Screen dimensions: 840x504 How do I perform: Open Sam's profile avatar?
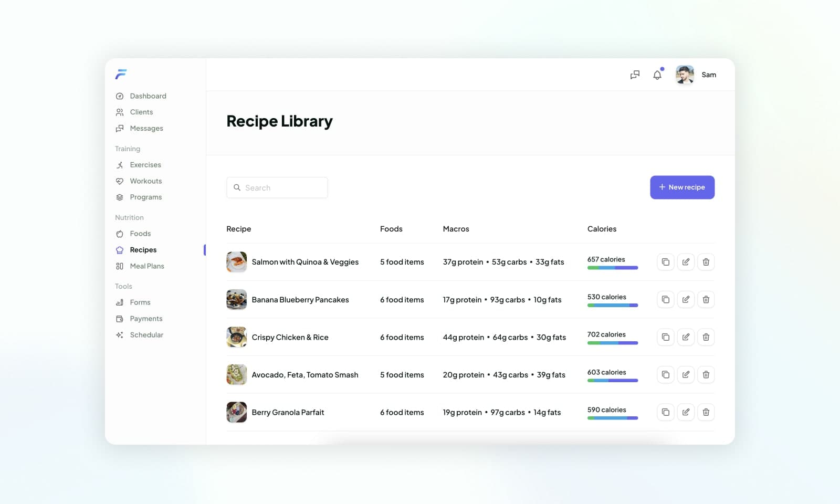point(684,75)
